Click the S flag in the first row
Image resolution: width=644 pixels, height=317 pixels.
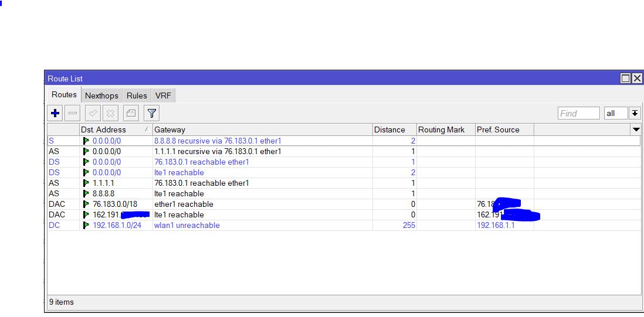pos(52,141)
